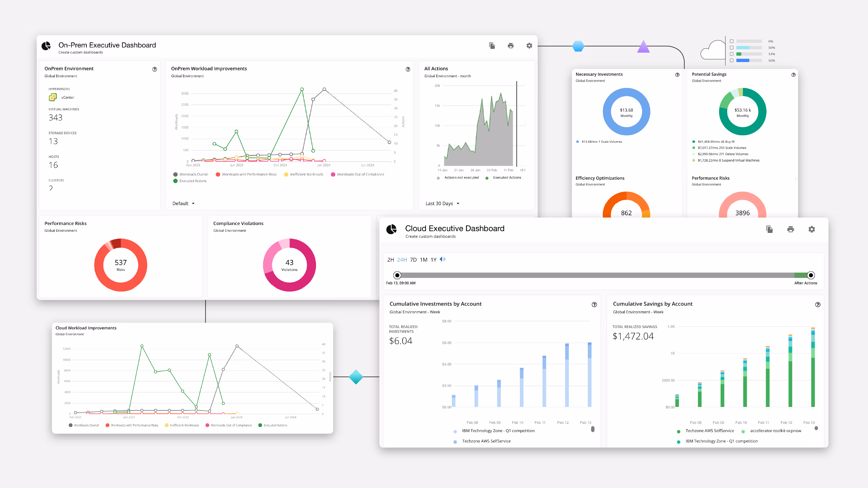Viewport: 868px width, 488px height.
Task: Expand the Default dropdown under workload chart
Action: [184, 203]
